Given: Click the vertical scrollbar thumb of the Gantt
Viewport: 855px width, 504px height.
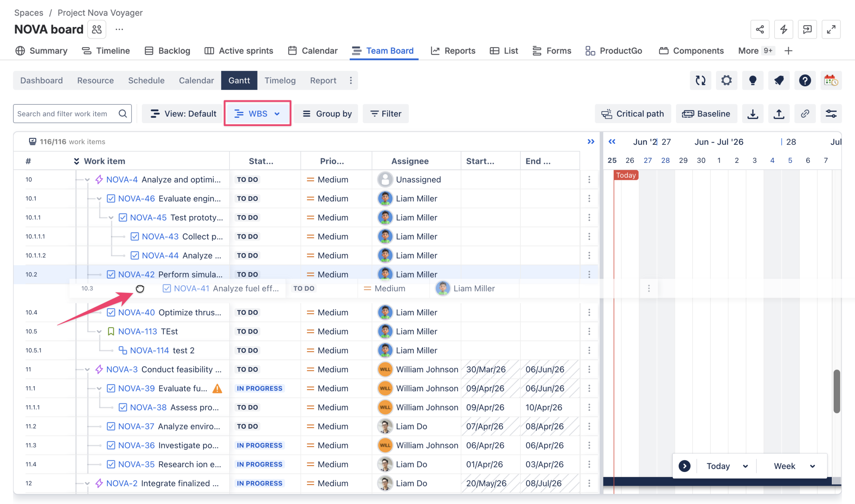Looking at the screenshot, I should click(x=837, y=391).
